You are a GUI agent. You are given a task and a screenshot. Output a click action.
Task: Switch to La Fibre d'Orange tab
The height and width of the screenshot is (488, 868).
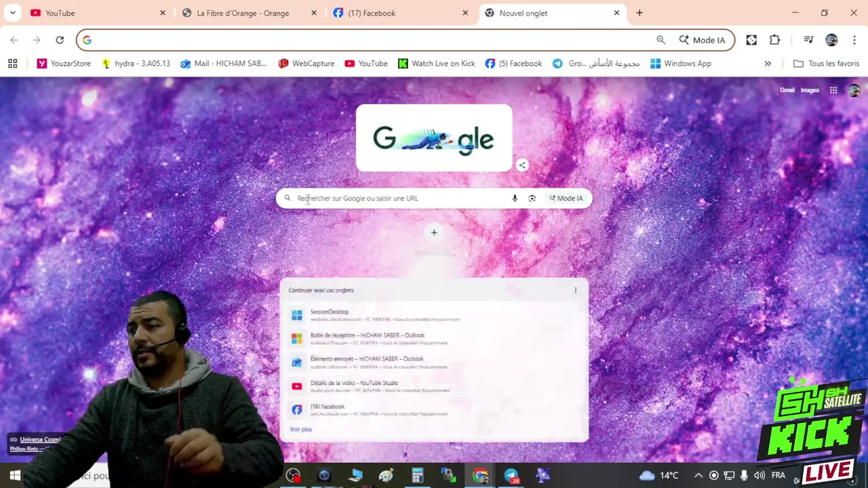[251, 13]
